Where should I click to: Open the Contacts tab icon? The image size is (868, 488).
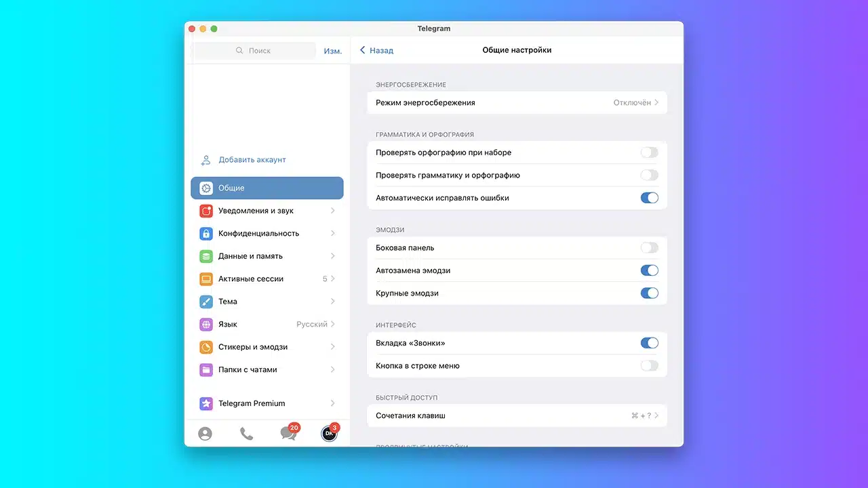click(205, 433)
